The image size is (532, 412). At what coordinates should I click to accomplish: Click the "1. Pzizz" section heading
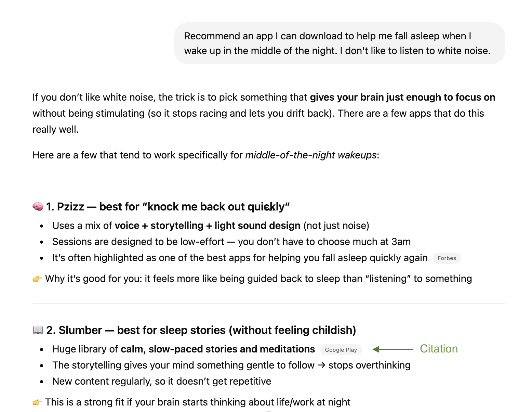168,207
